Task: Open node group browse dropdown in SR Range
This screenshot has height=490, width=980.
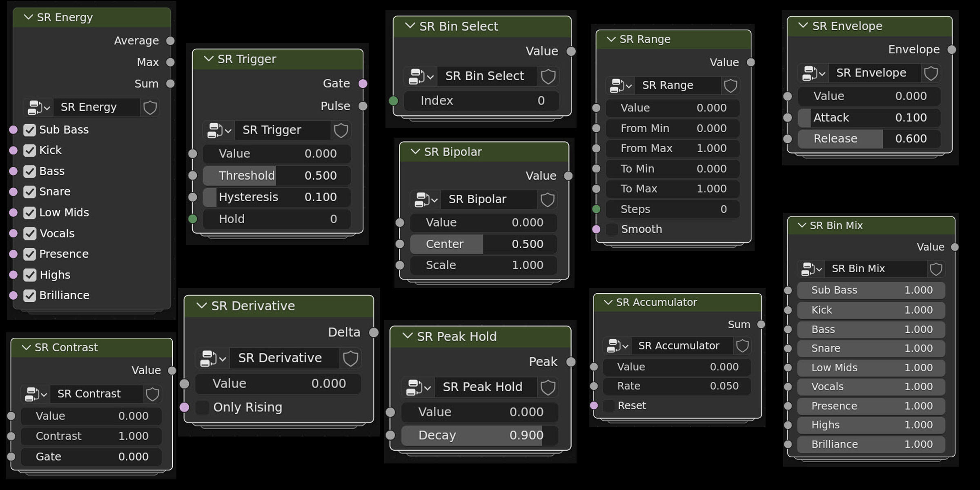Action: pos(621,86)
